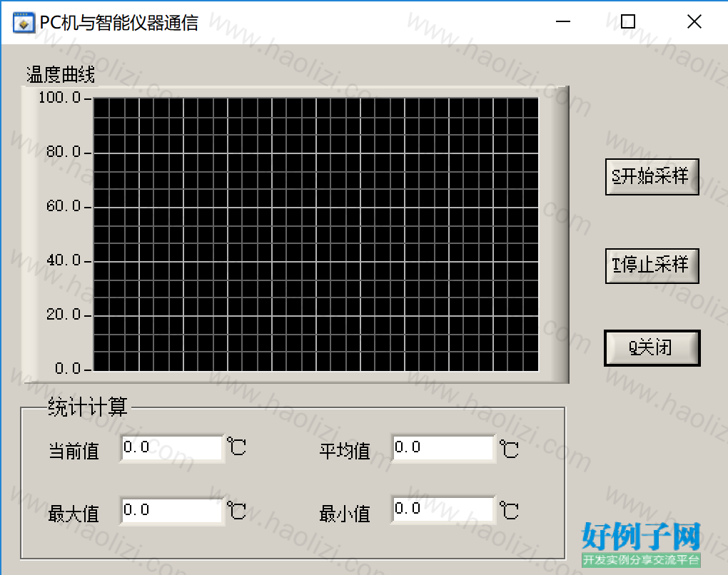728x575 pixels.
Task: Click the 最小值 label
Action: (x=345, y=514)
